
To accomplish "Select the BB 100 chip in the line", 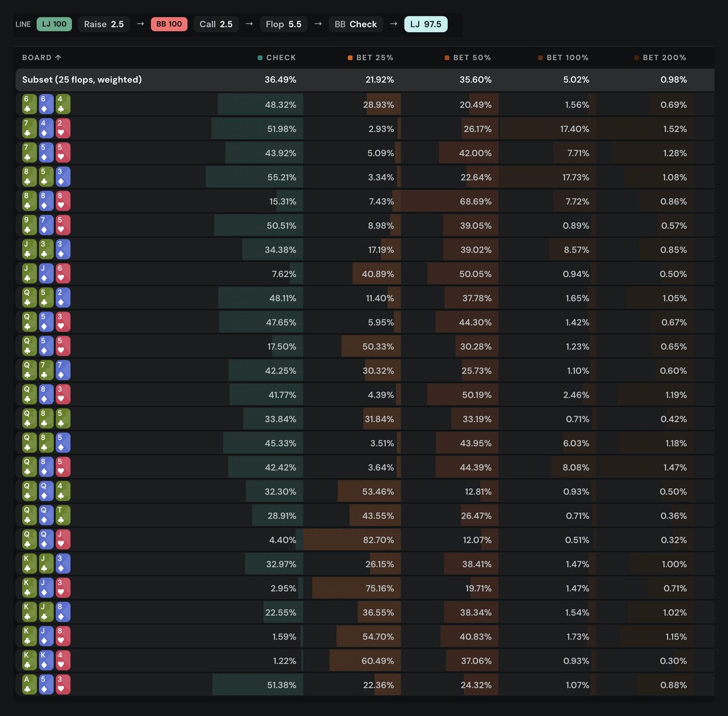I will (x=169, y=24).
